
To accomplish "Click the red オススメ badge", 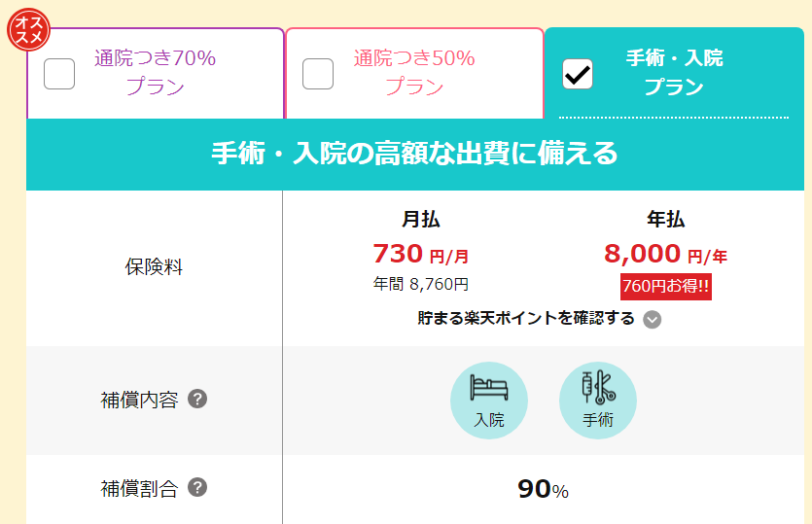I will pyautogui.click(x=28, y=29).
